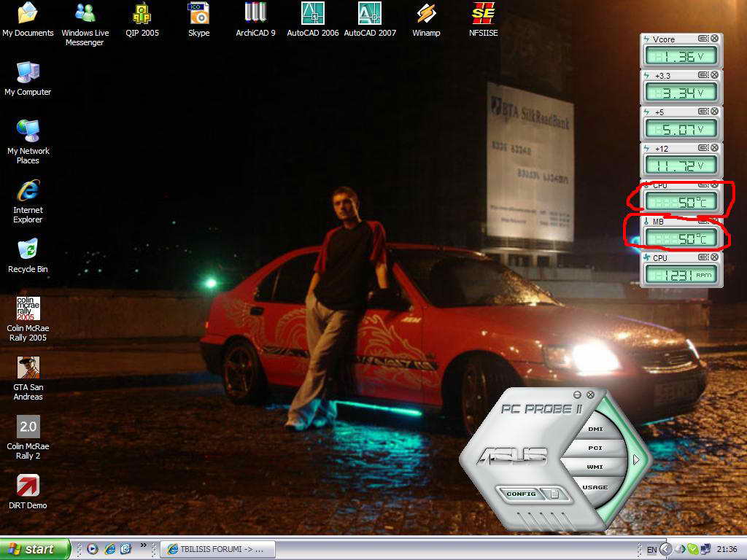Toggle the Vcore sensor panel display mode
Screen dimensions: 747x560
click(703, 39)
